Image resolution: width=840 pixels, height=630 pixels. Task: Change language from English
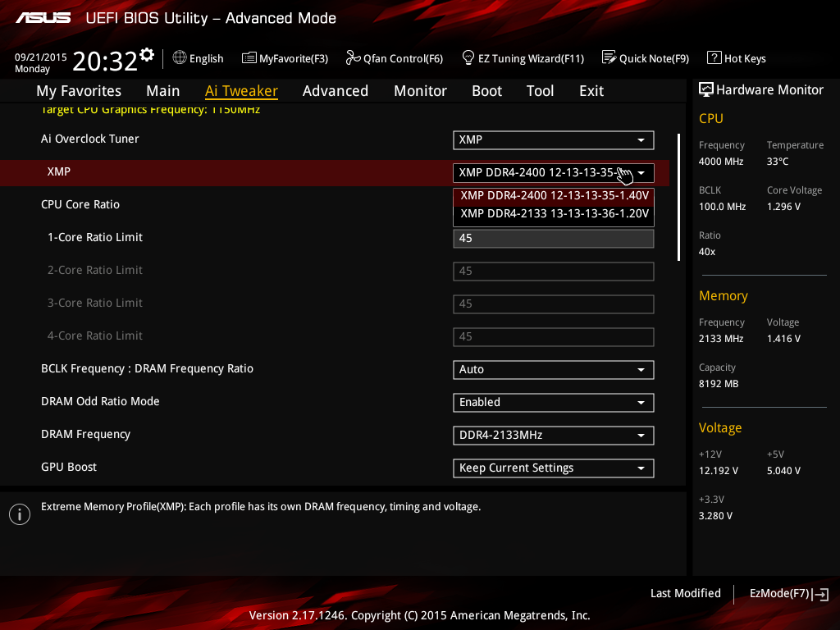[x=206, y=58]
